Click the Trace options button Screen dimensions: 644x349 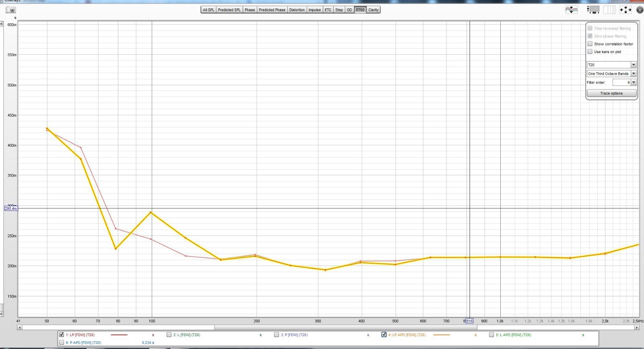611,93
